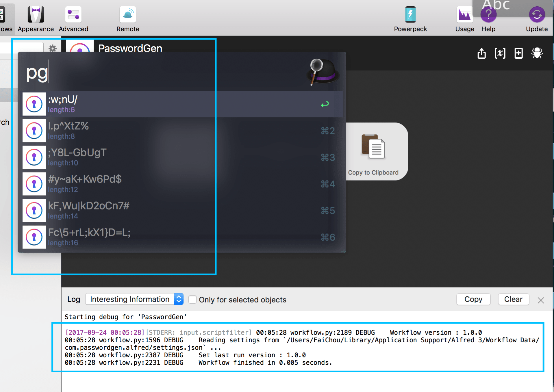Screen dimensions: 554x392
Task: Click the 'Workflow finished in 0.005 seconds' log line
Action: pos(265,363)
